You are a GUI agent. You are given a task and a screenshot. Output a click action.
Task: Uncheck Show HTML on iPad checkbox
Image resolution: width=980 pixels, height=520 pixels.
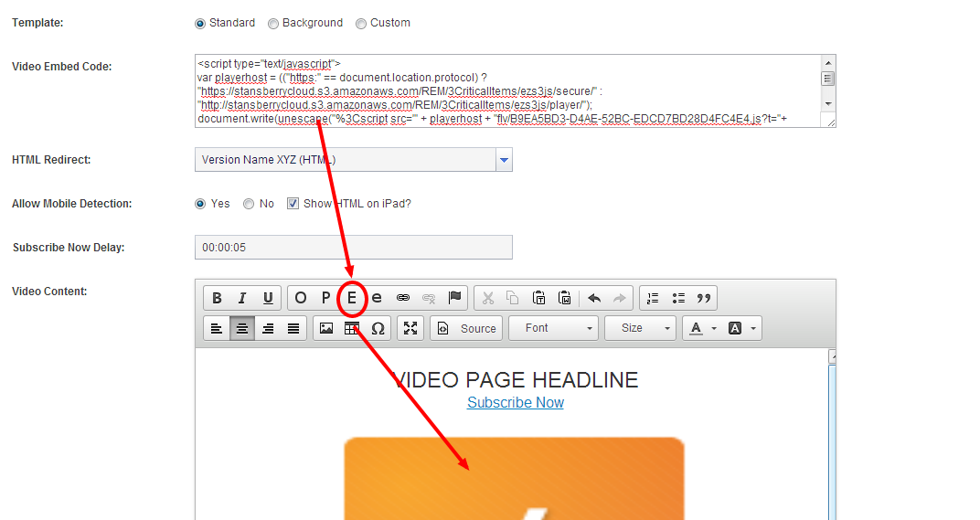point(293,204)
